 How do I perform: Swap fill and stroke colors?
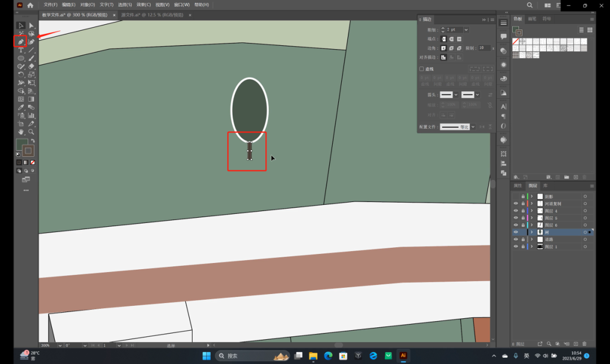[33, 141]
